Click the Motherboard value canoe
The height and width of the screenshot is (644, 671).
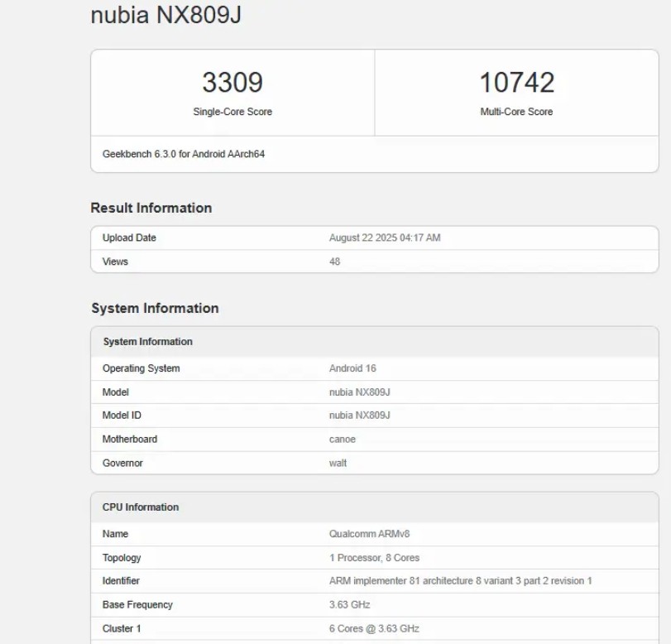click(x=343, y=440)
